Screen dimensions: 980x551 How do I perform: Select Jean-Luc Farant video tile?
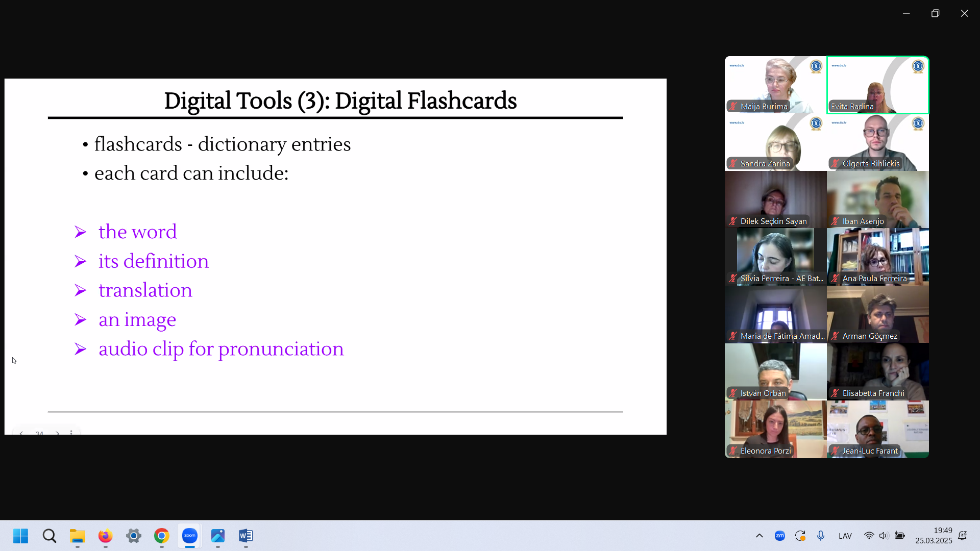pyautogui.click(x=877, y=429)
